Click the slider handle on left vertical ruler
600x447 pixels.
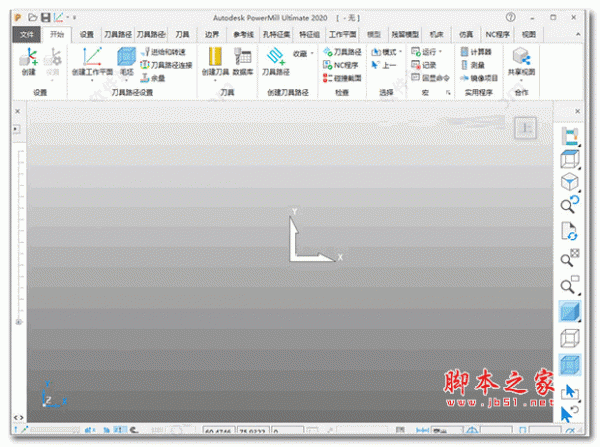tap(19, 322)
